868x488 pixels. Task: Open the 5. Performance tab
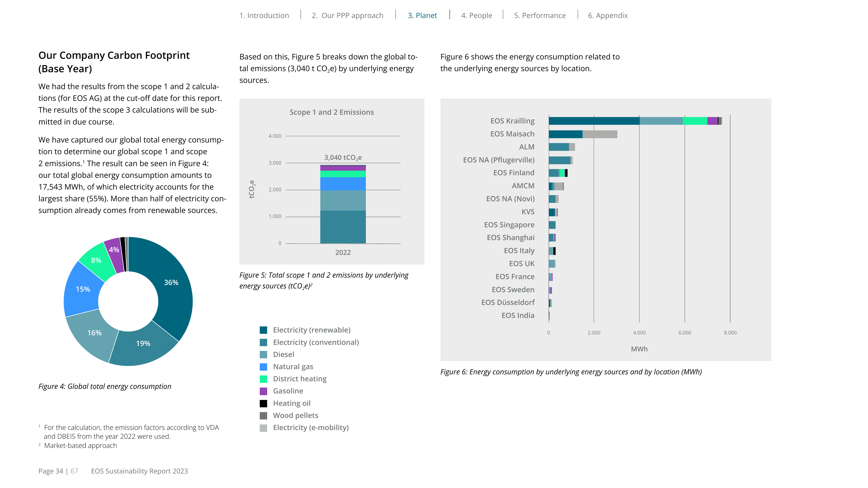tap(540, 15)
